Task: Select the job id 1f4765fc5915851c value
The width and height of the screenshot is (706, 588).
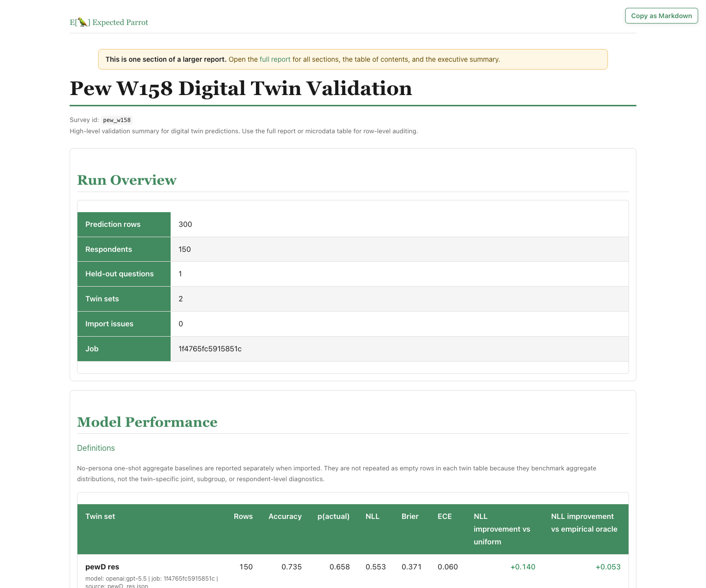Action: pyautogui.click(x=210, y=349)
